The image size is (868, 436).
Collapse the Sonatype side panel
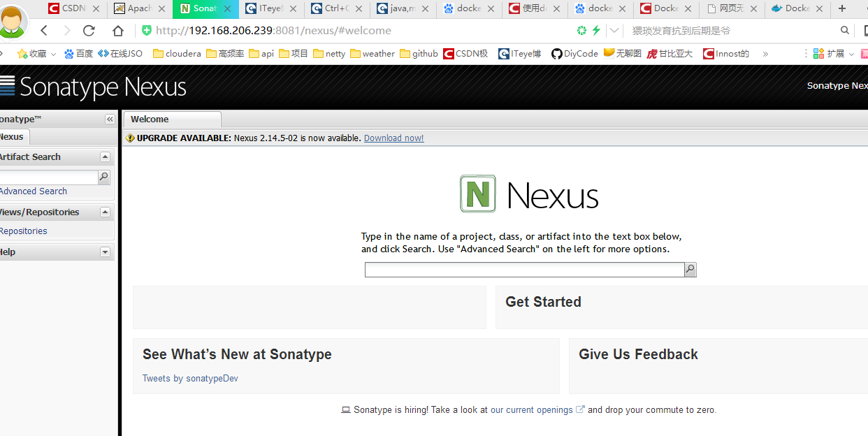[x=110, y=119]
